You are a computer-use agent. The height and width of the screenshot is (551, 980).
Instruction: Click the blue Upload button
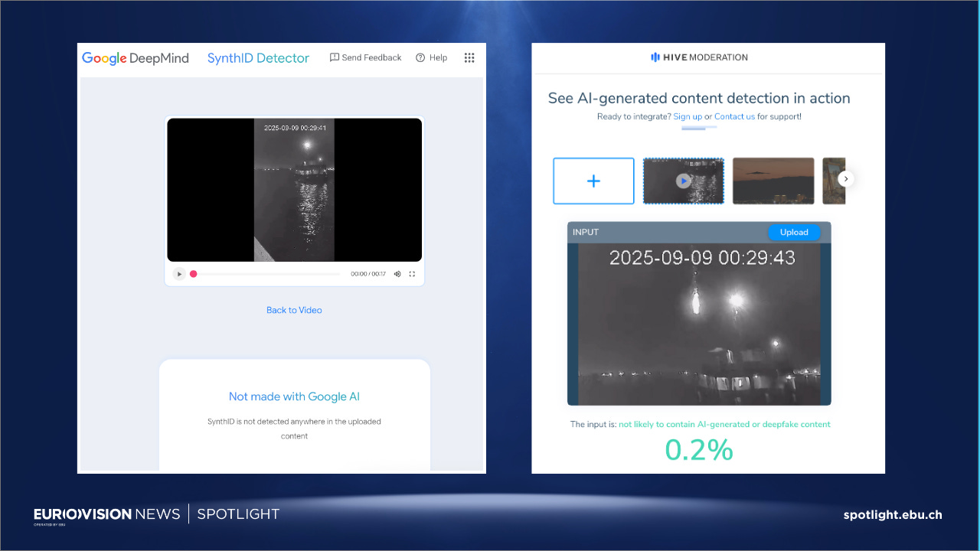click(x=794, y=232)
